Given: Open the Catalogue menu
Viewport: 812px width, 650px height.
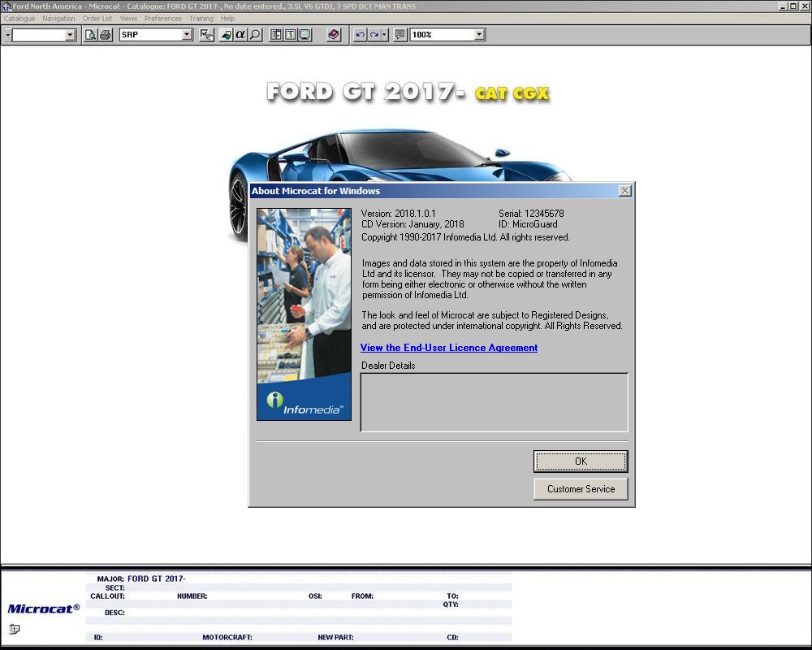Looking at the screenshot, I should (x=19, y=18).
